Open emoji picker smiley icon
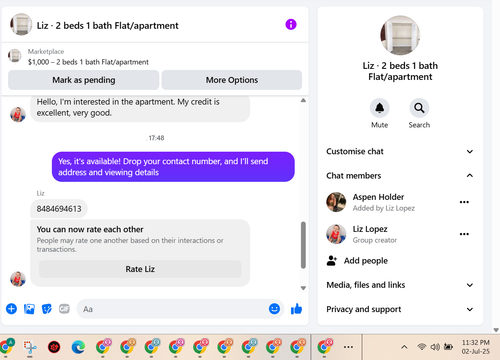This screenshot has width=500, height=360. [274, 309]
